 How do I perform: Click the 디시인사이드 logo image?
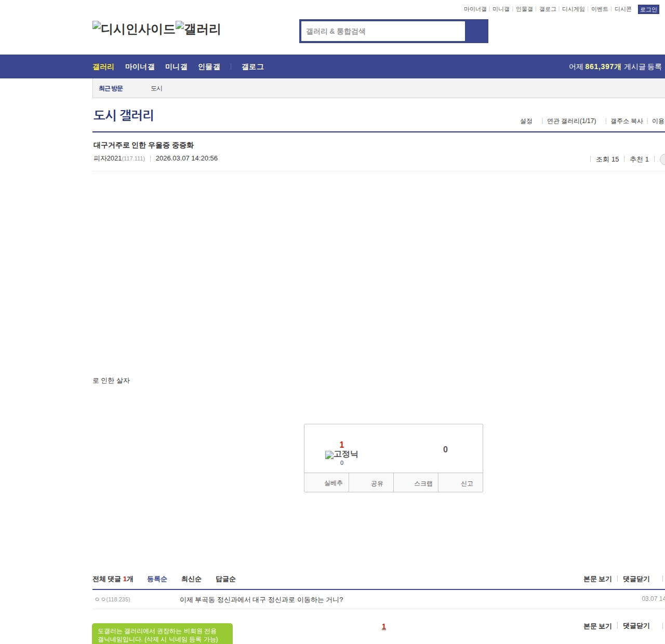point(134,29)
